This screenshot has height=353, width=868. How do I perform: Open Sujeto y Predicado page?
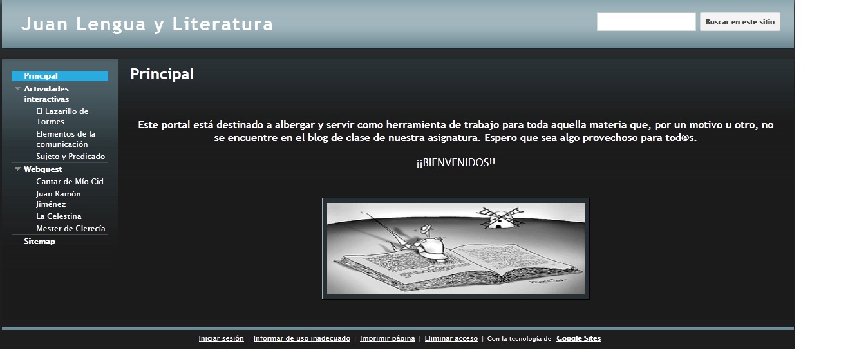point(70,157)
